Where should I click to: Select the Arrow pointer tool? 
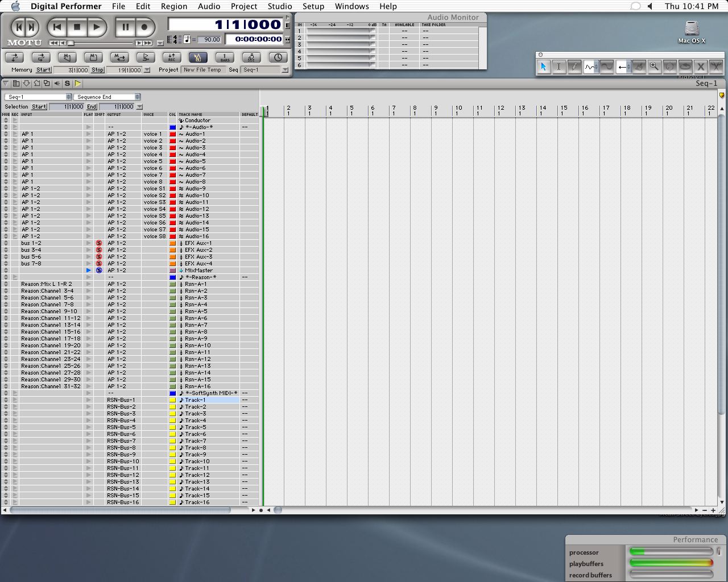click(x=543, y=66)
